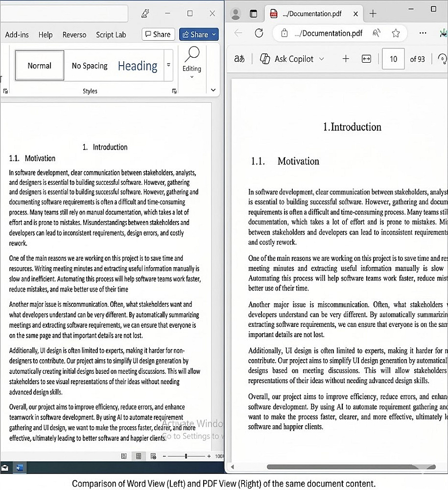The width and height of the screenshot is (448, 490).
Task: Click the fit to width PDF icon
Action: click(366, 59)
